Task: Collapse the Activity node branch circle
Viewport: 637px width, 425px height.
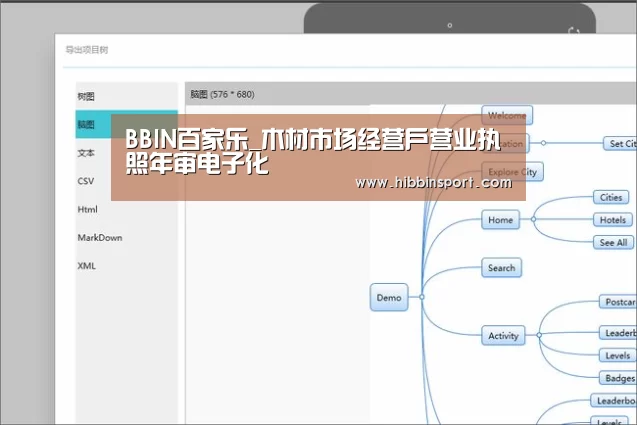Action: coord(539,335)
